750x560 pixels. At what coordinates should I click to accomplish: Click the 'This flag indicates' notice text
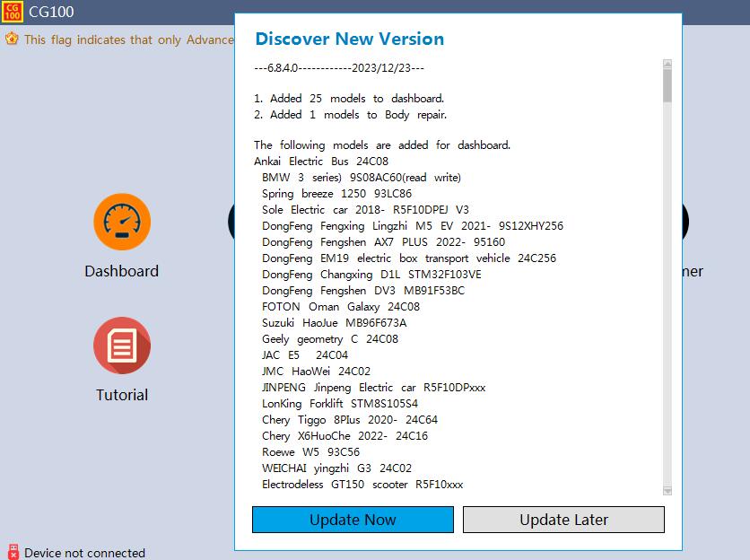point(129,39)
